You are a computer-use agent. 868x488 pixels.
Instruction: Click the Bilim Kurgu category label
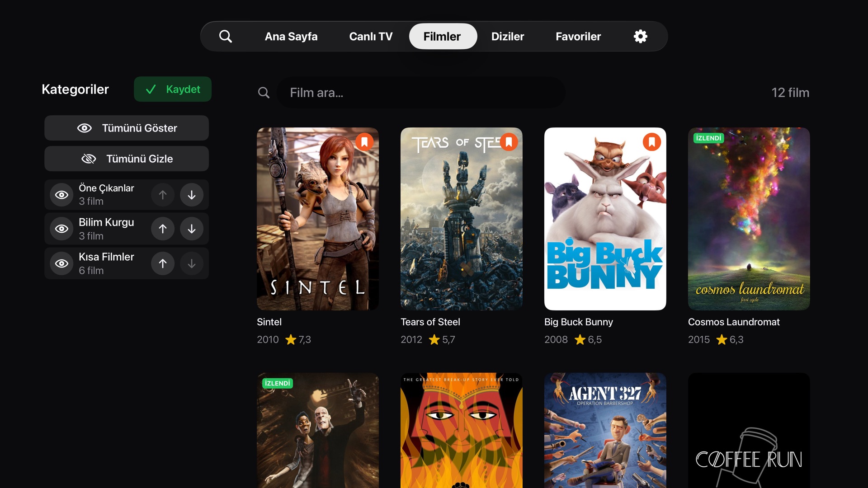tap(106, 222)
